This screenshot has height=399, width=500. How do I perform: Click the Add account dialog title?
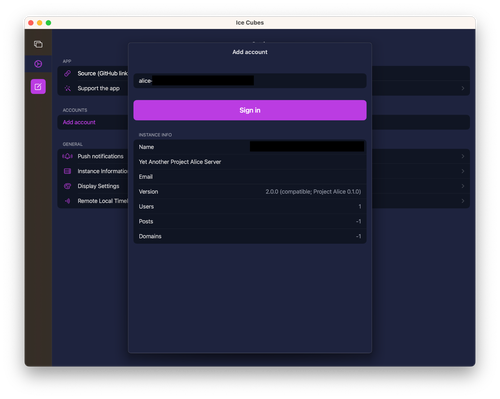pyautogui.click(x=250, y=52)
